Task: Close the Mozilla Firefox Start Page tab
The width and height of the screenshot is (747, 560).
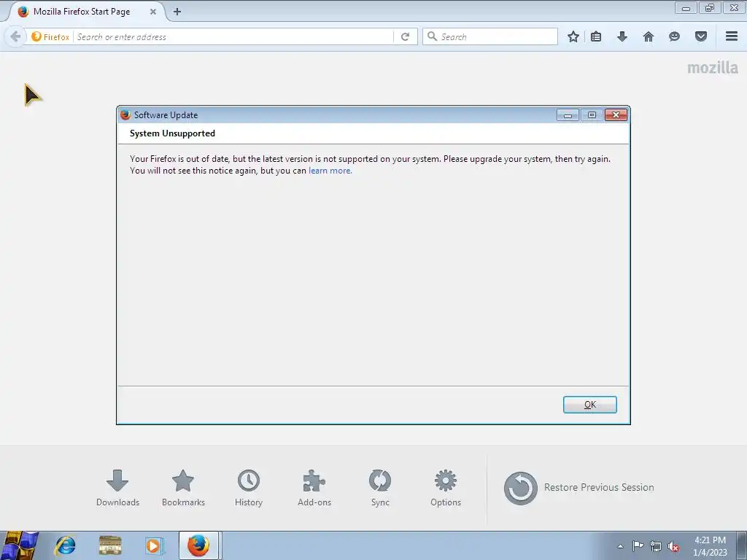Action: (x=153, y=12)
